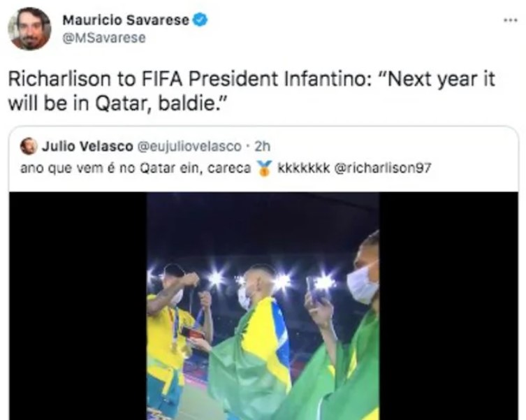Click Julio Velasco's small avatar
Viewport: 526px width, 420px height.
[29, 146]
